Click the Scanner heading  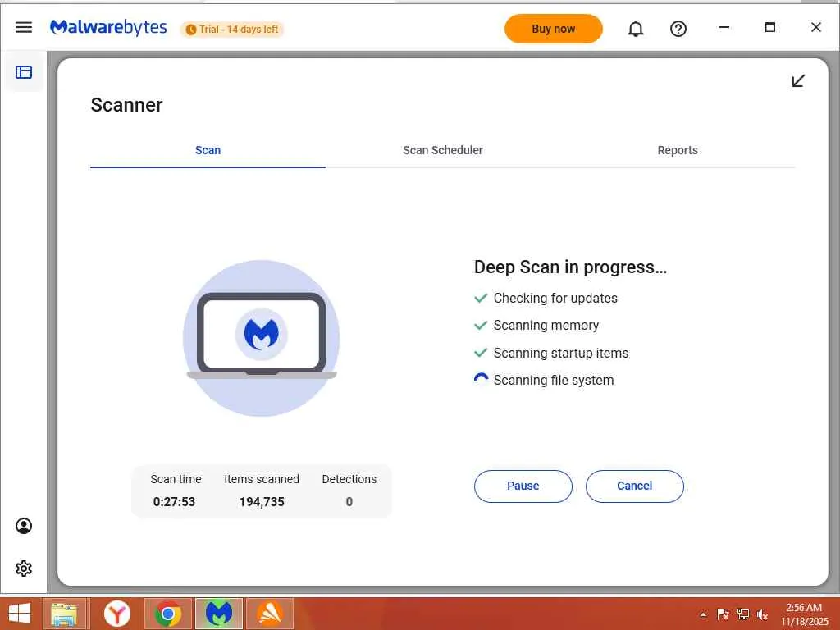pyautogui.click(x=126, y=105)
